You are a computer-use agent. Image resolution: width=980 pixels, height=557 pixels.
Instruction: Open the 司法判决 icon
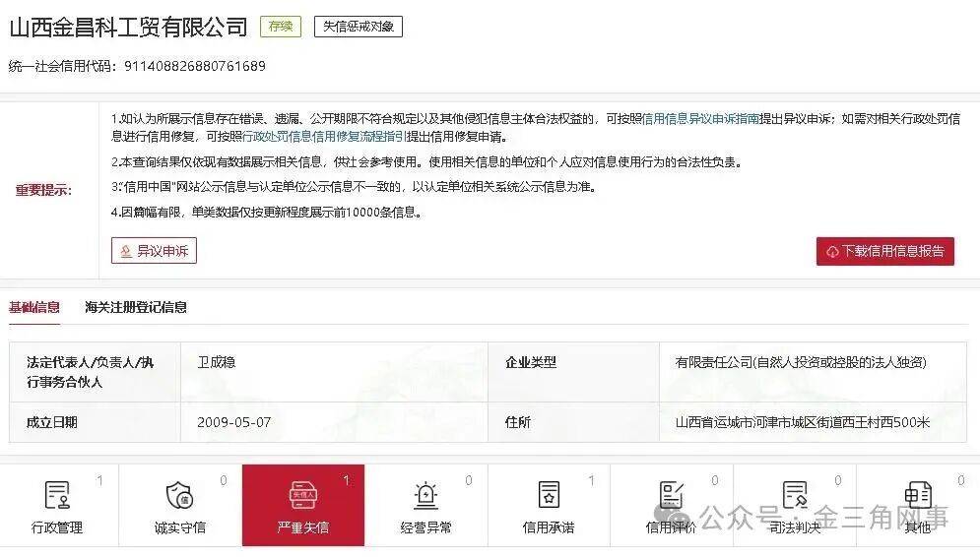coord(794,495)
